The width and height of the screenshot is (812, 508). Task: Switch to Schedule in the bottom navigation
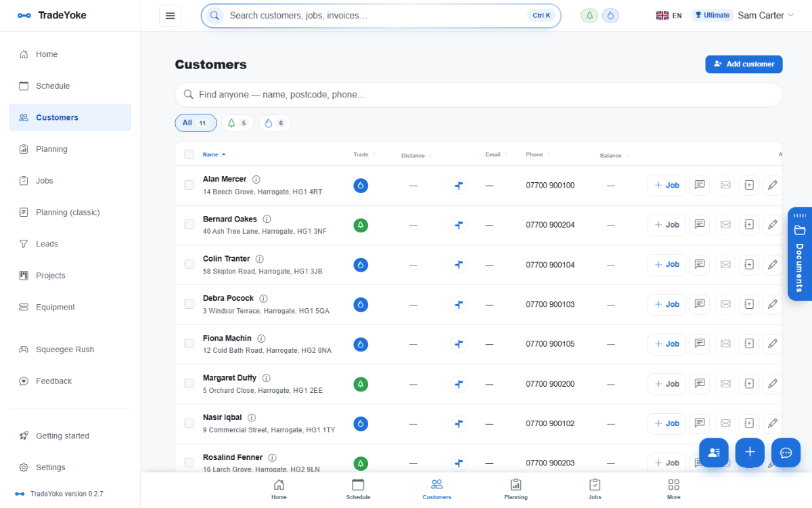[358, 490]
